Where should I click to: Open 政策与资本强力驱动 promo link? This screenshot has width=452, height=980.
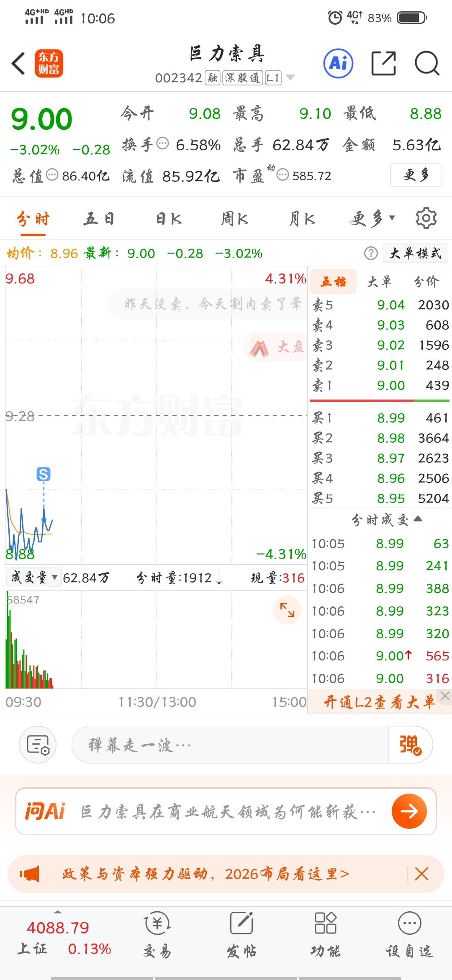(205, 874)
